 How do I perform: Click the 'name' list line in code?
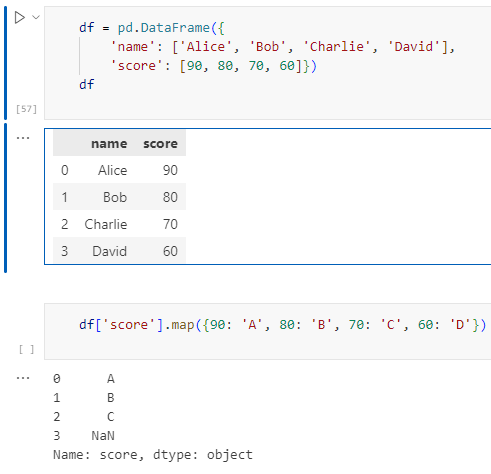tap(283, 47)
